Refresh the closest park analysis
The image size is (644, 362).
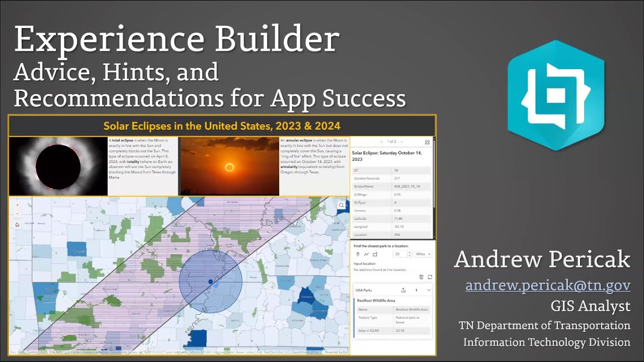[x=430, y=277]
